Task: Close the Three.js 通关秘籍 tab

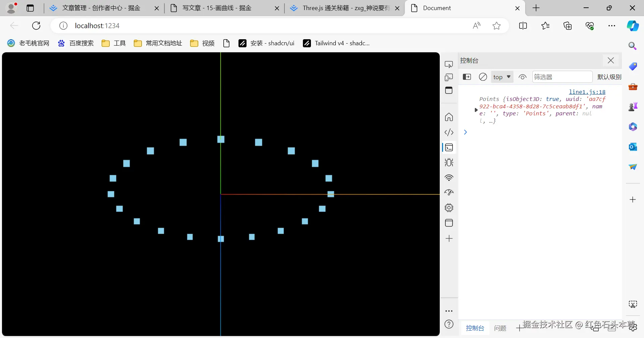Action: tap(397, 8)
